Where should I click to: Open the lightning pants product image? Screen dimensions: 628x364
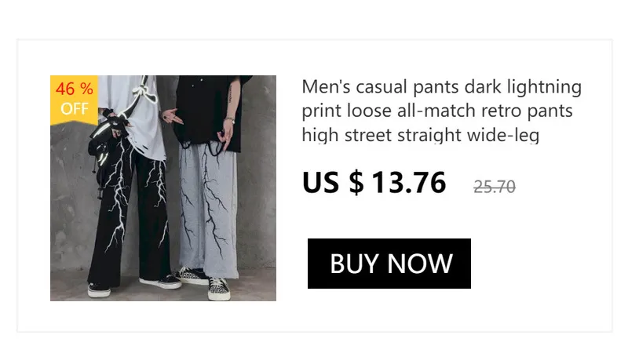coord(163,188)
